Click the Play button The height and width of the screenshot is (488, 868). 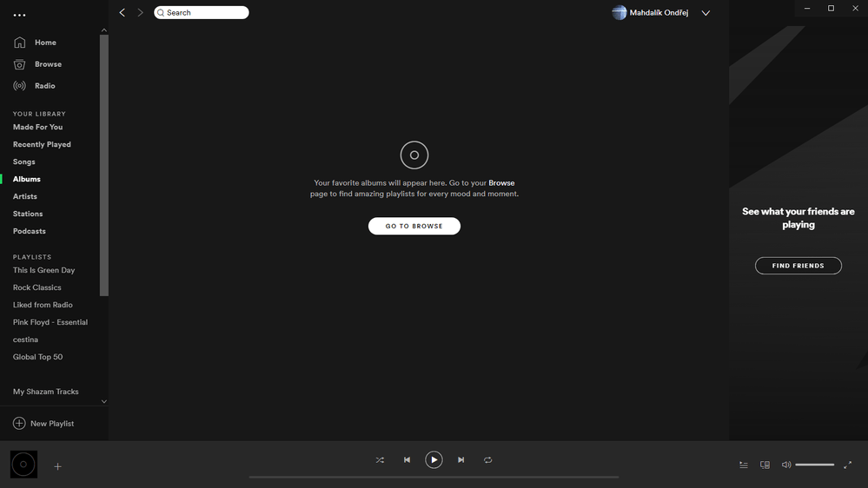tap(434, 460)
